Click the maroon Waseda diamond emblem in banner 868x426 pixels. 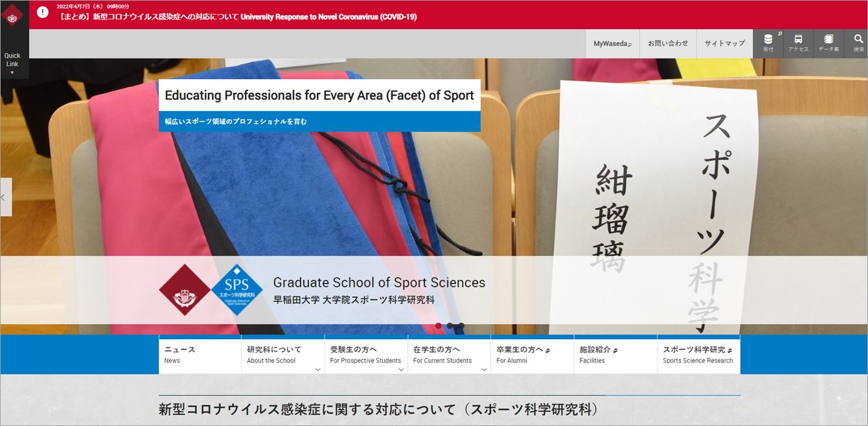pos(185,290)
